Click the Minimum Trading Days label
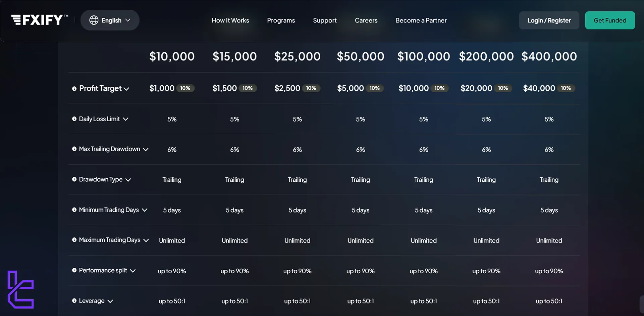644x316 pixels. [x=109, y=210]
